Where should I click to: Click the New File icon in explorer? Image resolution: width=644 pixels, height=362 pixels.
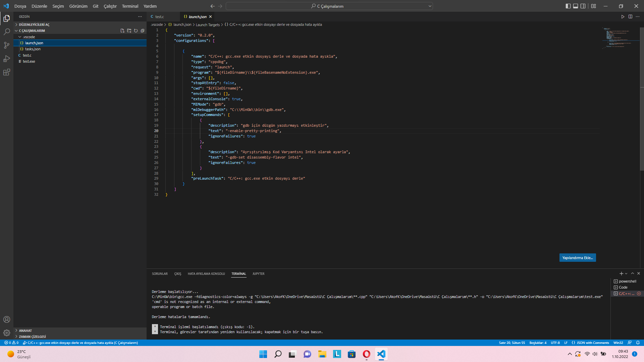pyautogui.click(x=122, y=31)
